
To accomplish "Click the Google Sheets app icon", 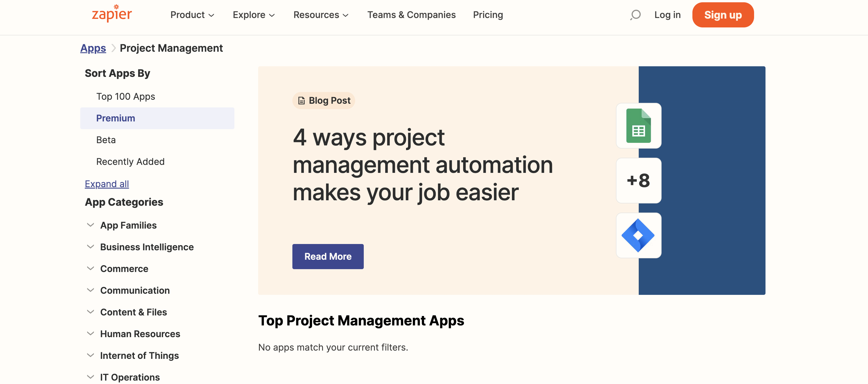I will coord(638,126).
